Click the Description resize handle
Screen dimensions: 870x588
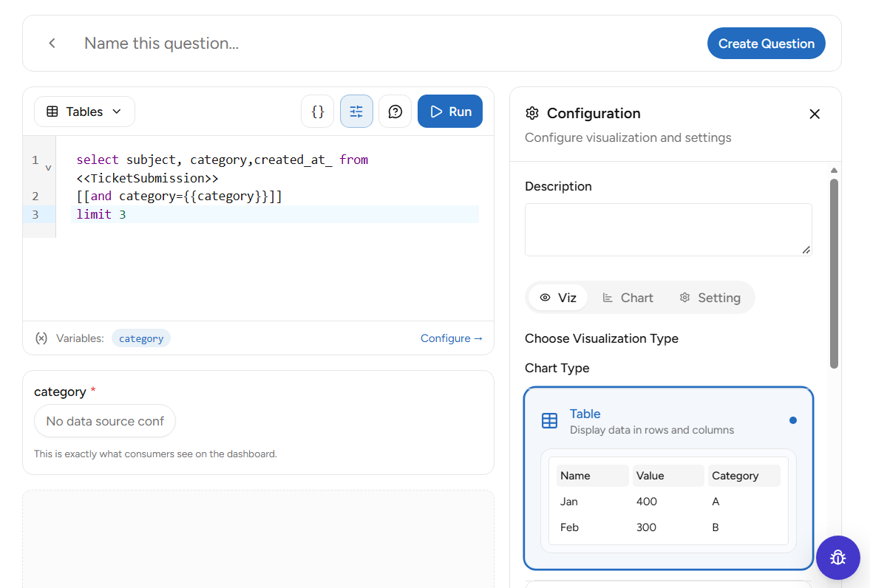[806, 250]
